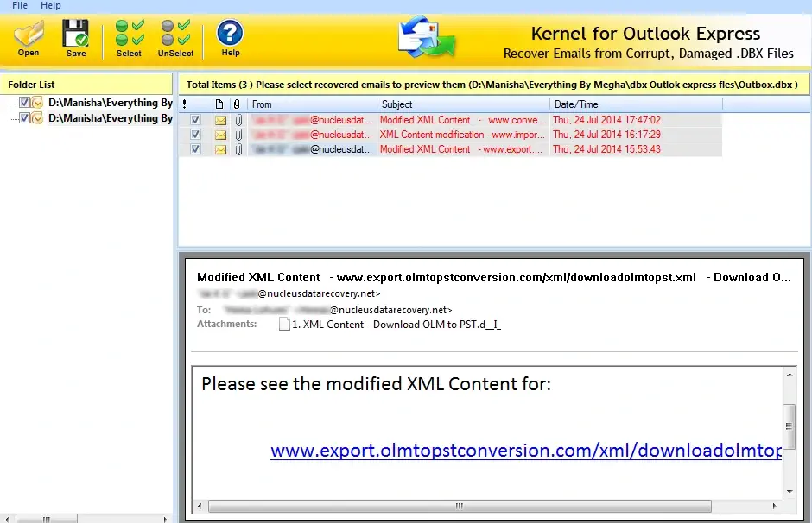Open the Help menu

tap(51, 5)
